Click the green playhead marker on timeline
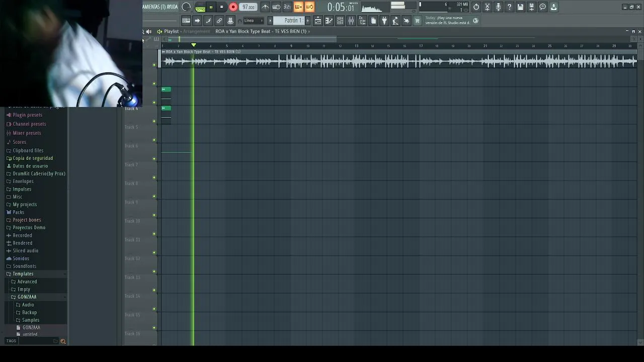 [x=194, y=45]
